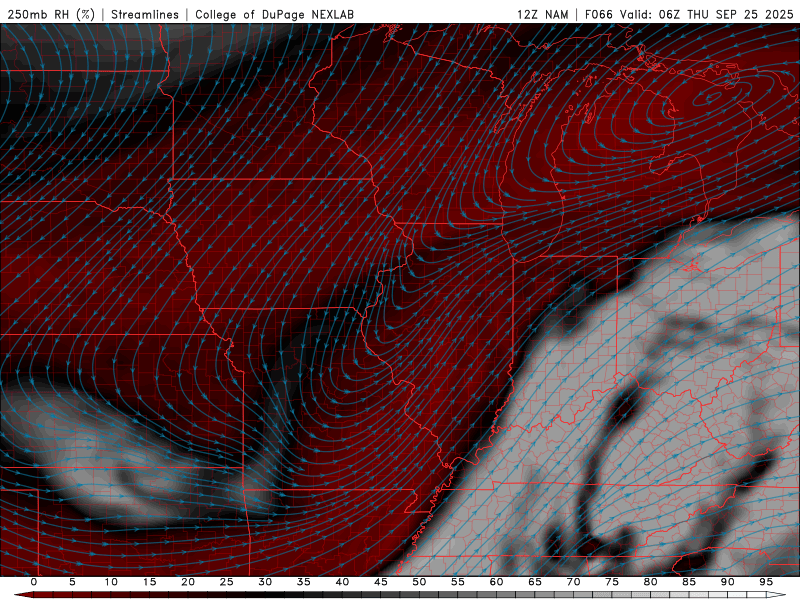Click the "75" label on color scale
Image resolution: width=800 pixels, height=600 pixels.
pos(612,582)
